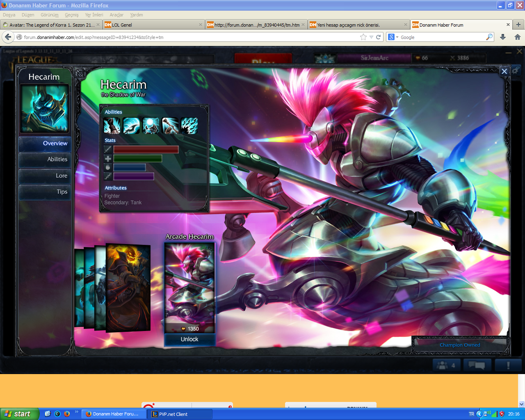The image size is (525, 420).
Task: Click the exclamation notification icon
Action: click(508, 365)
